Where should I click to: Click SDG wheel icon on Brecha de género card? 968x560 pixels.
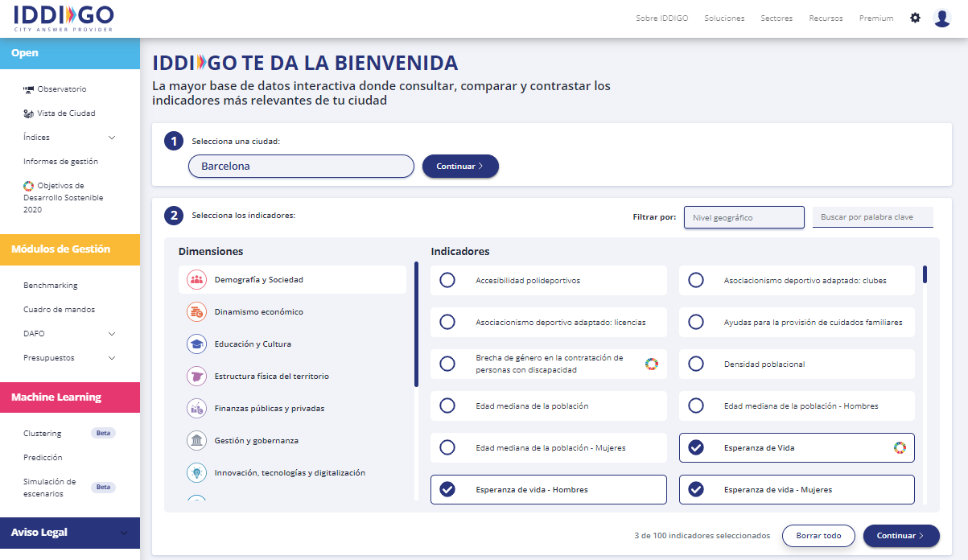[652, 364]
